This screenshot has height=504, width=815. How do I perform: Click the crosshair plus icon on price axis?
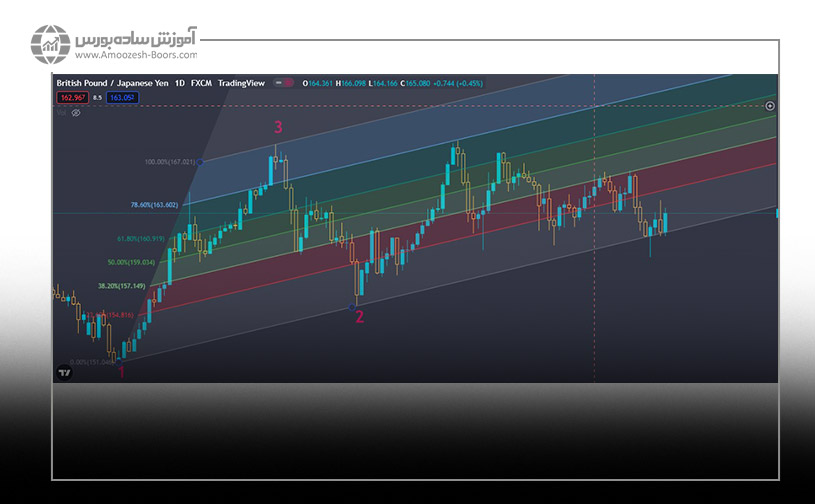pos(770,105)
